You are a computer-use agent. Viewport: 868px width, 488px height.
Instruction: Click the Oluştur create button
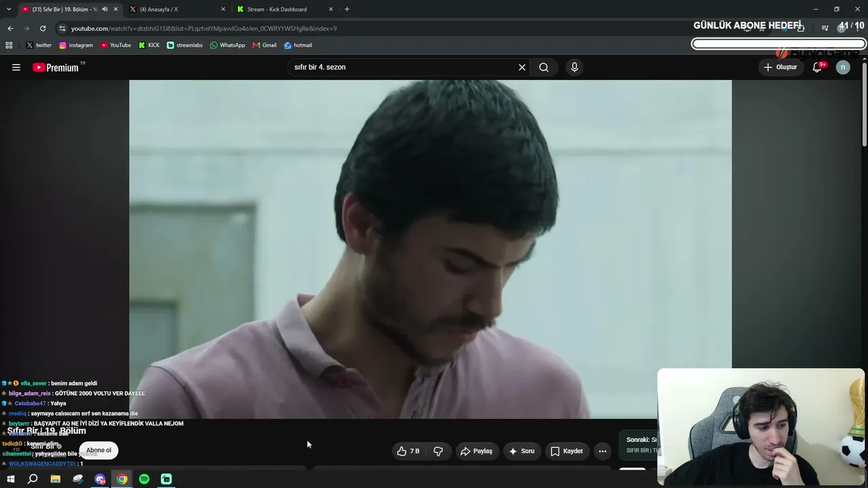point(781,67)
